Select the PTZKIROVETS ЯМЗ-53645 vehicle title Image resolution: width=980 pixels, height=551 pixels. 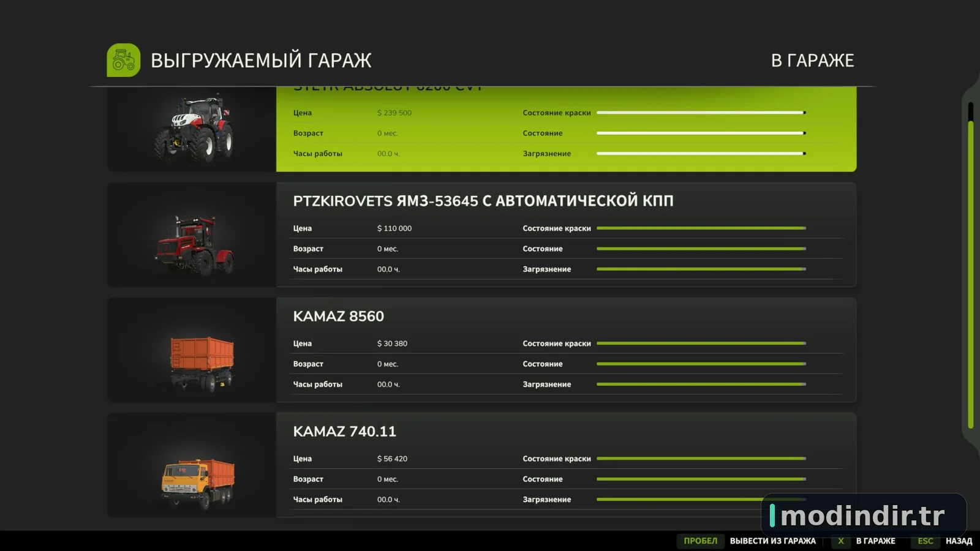[483, 201]
